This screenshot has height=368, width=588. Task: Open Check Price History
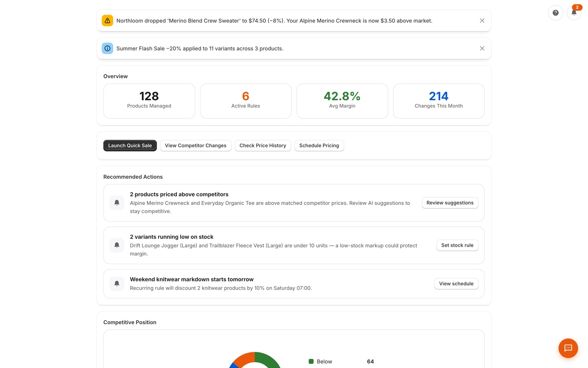[263, 146]
